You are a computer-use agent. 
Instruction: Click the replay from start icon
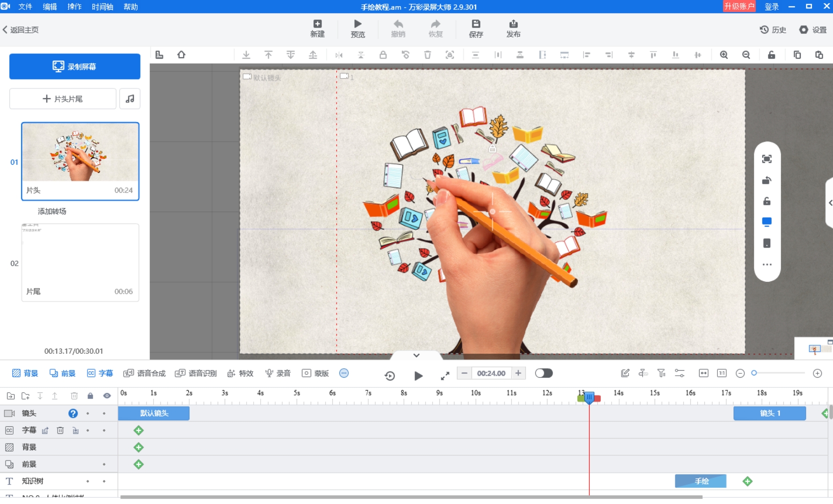point(390,375)
